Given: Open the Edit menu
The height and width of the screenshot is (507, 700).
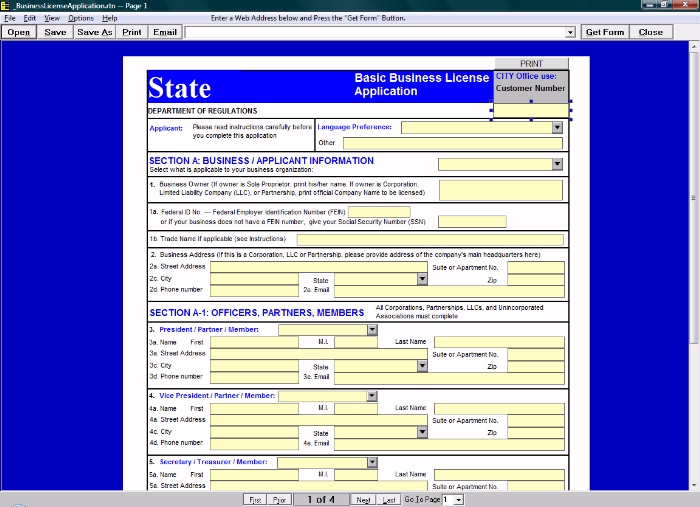Looking at the screenshot, I should click(x=30, y=18).
